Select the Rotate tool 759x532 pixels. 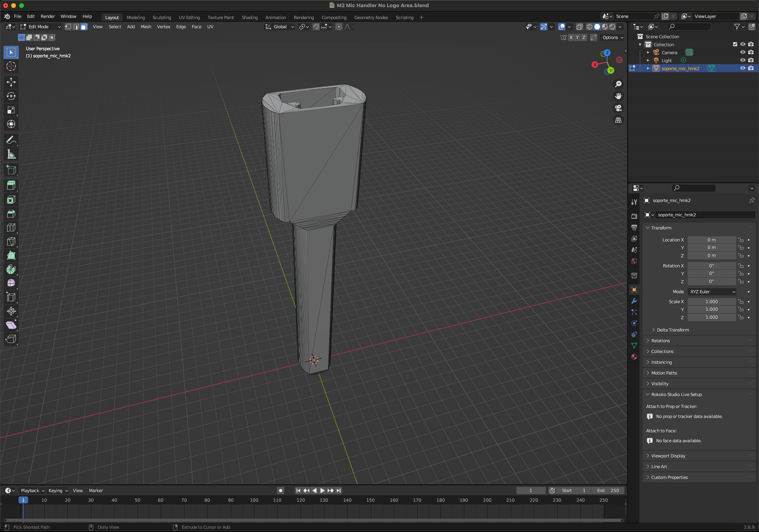(11, 96)
